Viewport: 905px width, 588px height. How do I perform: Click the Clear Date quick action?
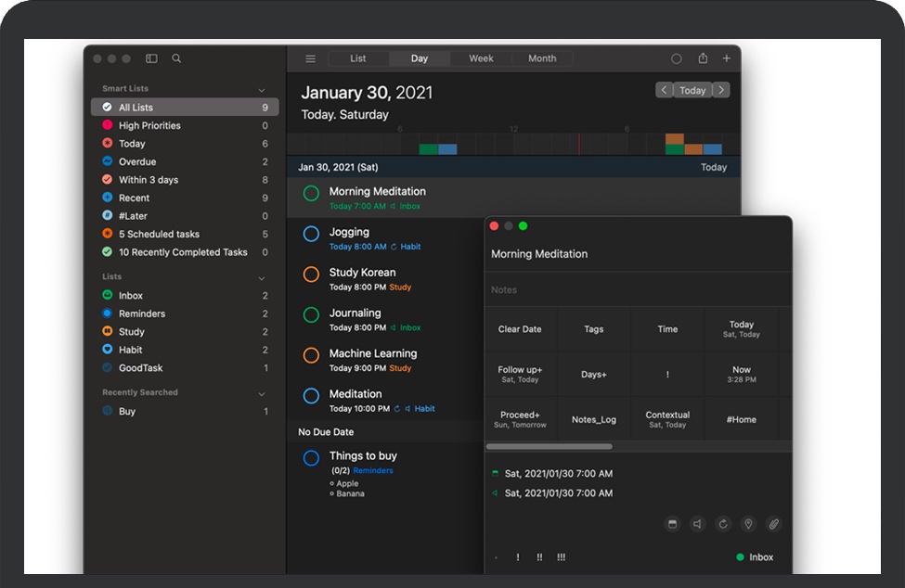pos(520,329)
